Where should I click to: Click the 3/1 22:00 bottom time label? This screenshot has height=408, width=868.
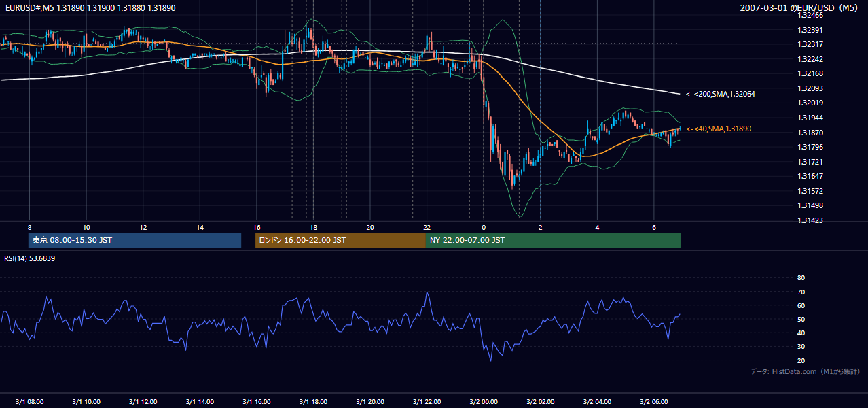pos(427,402)
